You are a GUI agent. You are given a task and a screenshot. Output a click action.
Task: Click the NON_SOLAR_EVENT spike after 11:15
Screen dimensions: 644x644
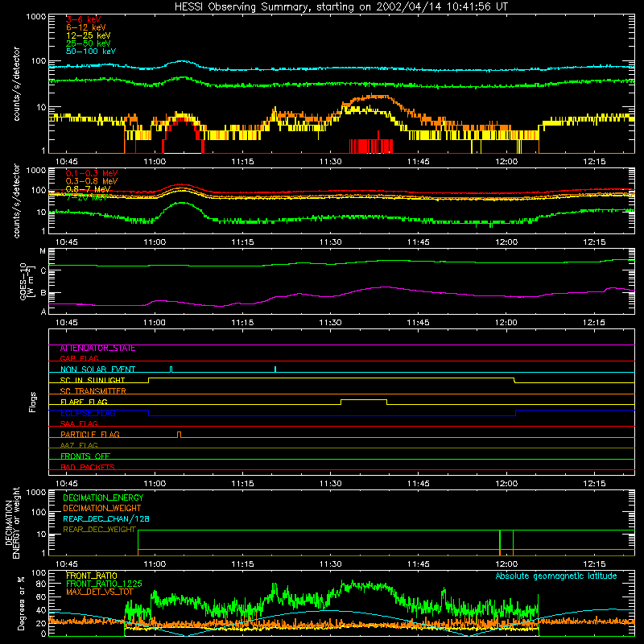point(275,369)
